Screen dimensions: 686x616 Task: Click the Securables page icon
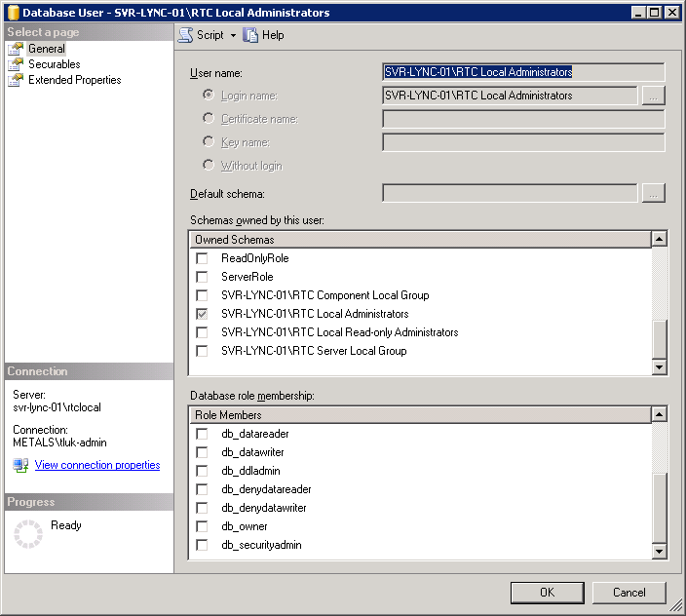pos(16,64)
